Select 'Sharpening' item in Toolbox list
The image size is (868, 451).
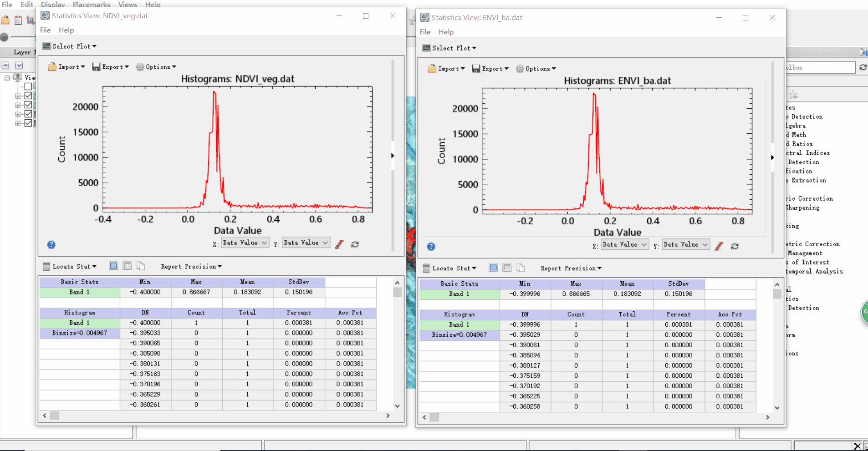pyautogui.click(x=802, y=208)
